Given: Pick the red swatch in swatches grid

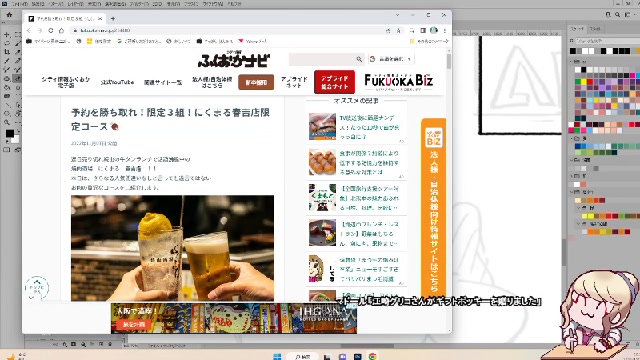Looking at the screenshot, I should (x=590, y=82).
